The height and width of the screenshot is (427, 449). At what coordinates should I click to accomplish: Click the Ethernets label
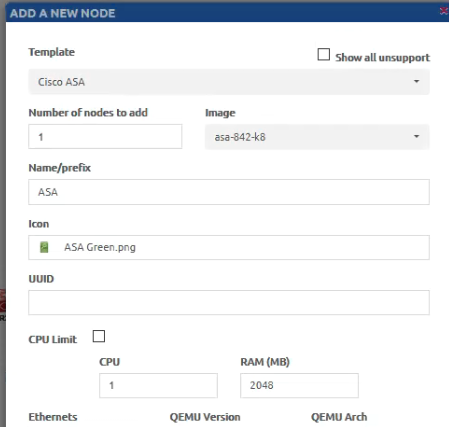pyautogui.click(x=53, y=417)
